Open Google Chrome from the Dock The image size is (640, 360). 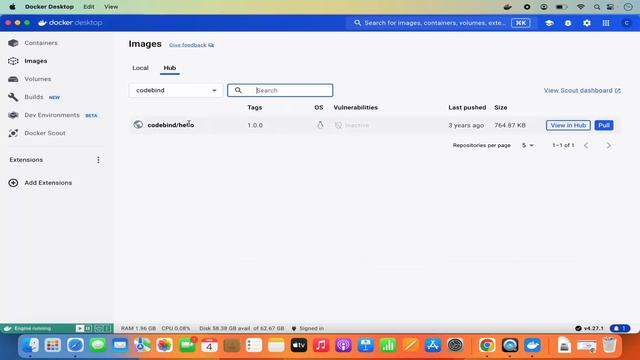click(x=487, y=345)
